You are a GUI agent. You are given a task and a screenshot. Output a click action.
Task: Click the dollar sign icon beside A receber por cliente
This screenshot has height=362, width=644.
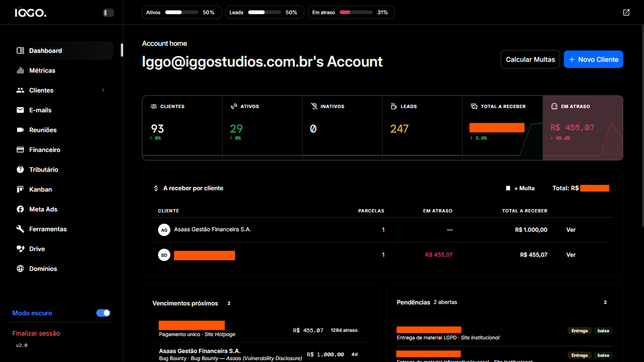tap(156, 188)
